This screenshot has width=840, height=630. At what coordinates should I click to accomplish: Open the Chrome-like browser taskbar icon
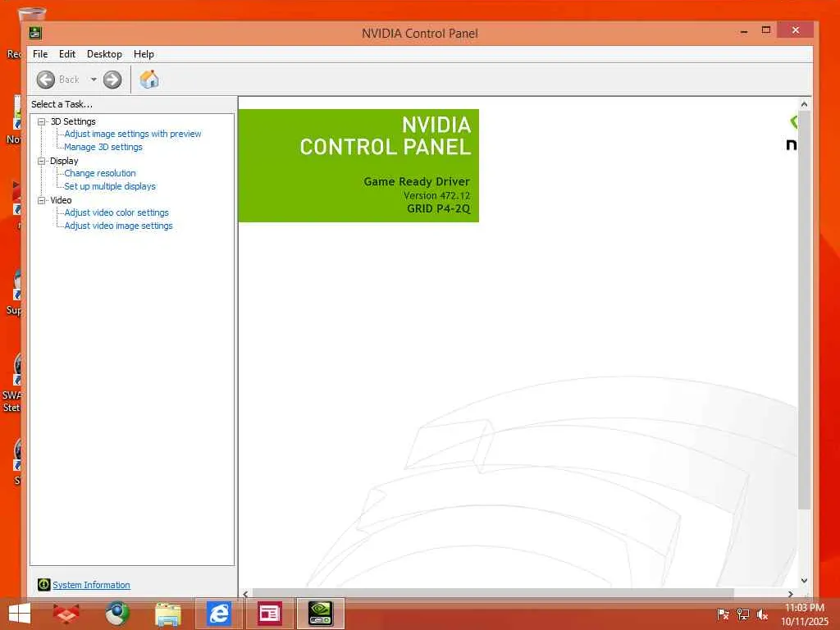click(117, 614)
